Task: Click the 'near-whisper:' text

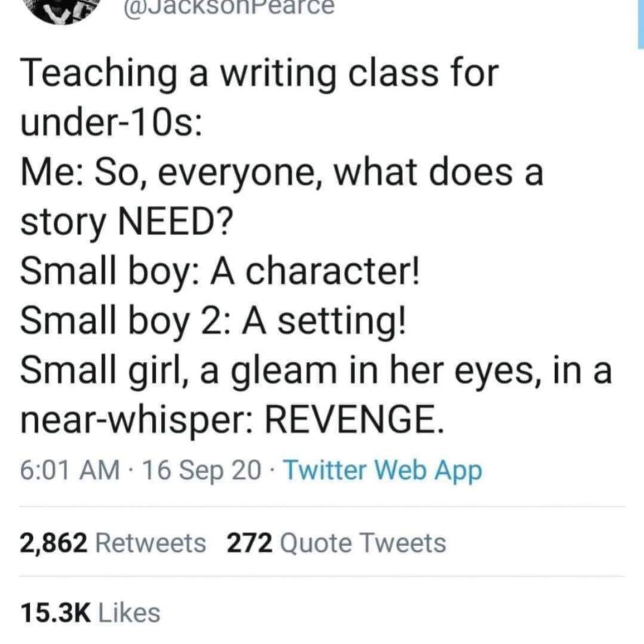Action: [137, 422]
